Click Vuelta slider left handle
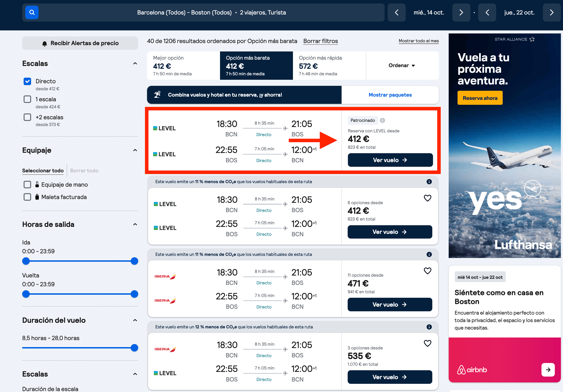Image resolution: width=563 pixels, height=392 pixels. click(26, 294)
